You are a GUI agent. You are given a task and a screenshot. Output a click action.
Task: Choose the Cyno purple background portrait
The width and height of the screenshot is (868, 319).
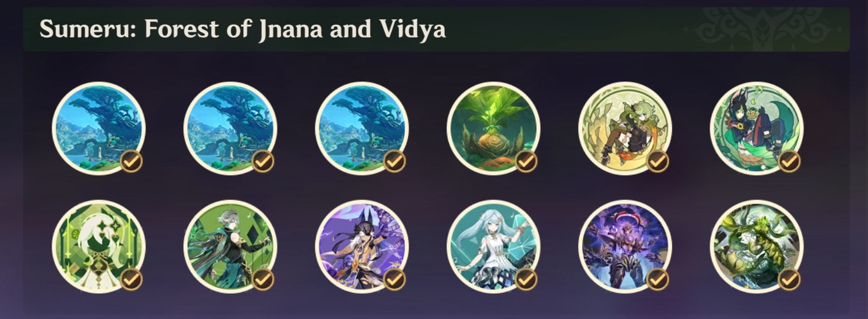pos(362,246)
